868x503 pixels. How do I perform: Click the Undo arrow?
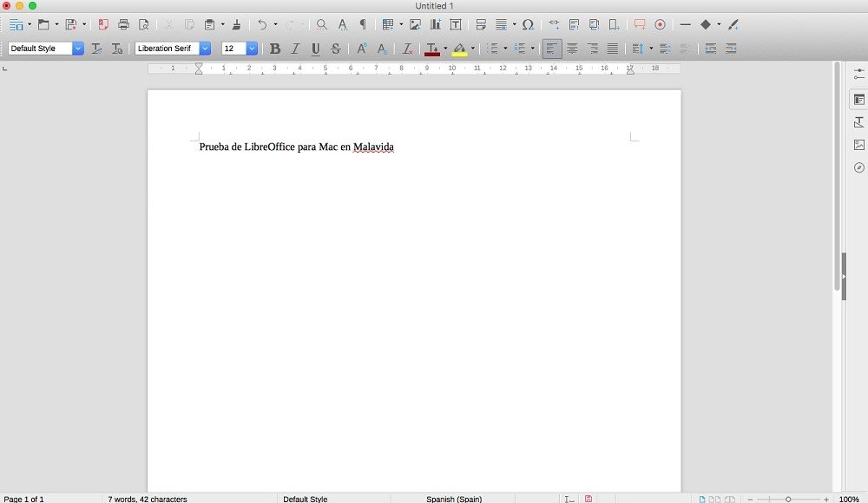pyautogui.click(x=262, y=24)
